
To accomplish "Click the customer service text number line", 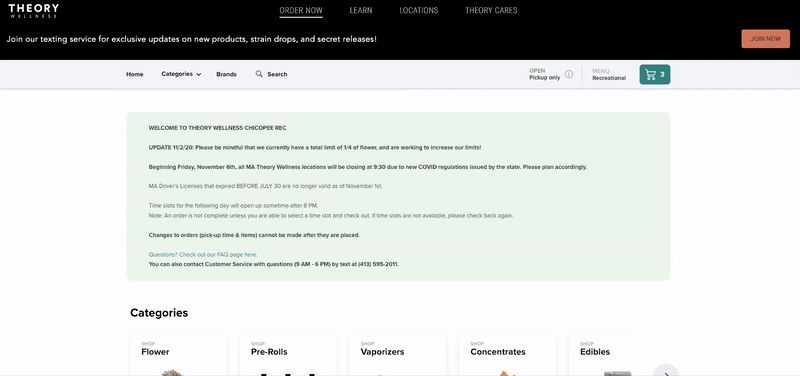I will [273, 264].
